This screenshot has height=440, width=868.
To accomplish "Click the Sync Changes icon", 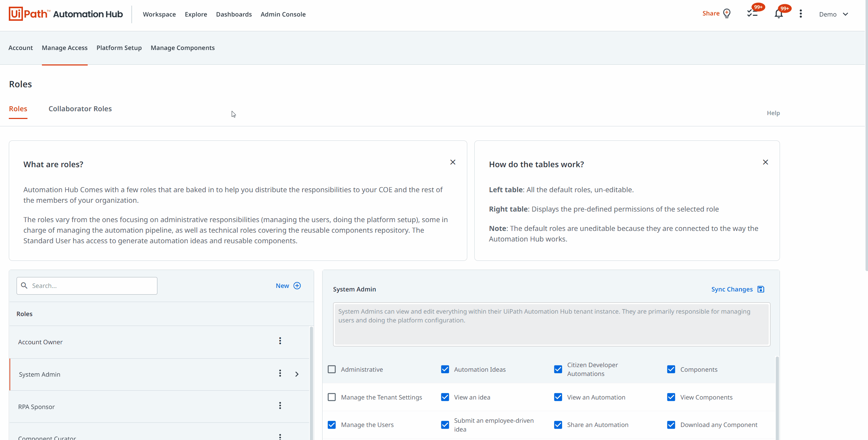I will tap(761, 289).
